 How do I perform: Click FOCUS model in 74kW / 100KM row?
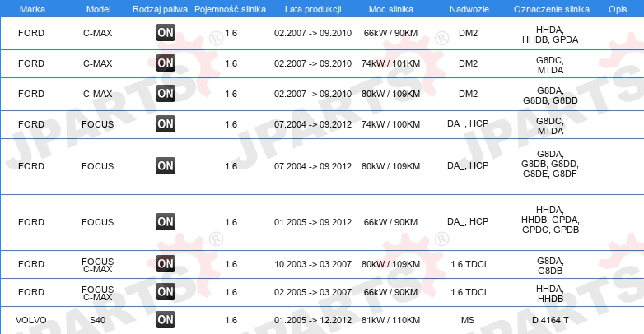98,124
